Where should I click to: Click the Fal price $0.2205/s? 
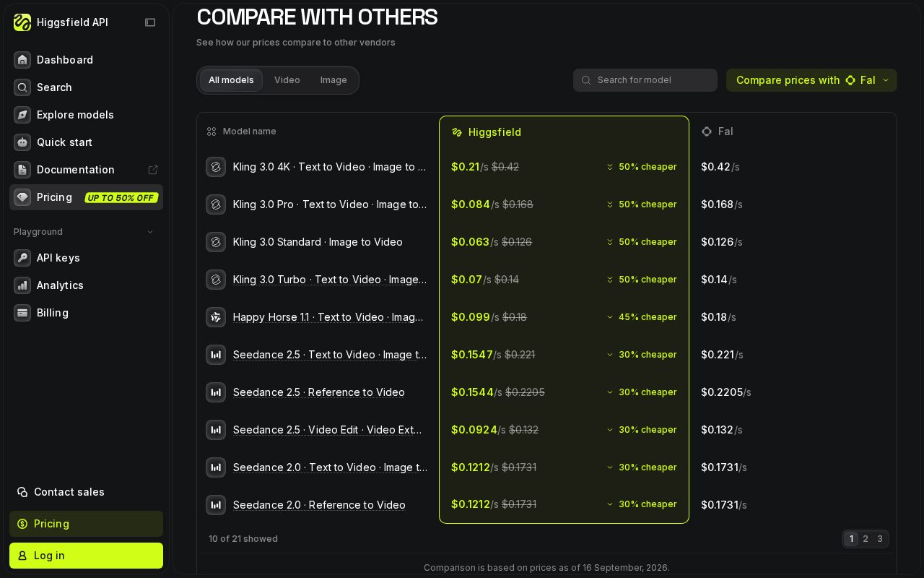click(726, 392)
